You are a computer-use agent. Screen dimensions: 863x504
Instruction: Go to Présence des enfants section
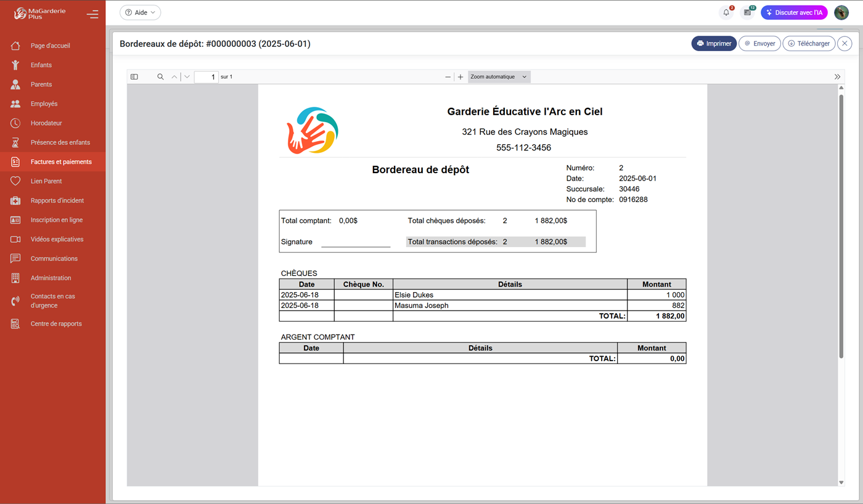pyautogui.click(x=60, y=142)
